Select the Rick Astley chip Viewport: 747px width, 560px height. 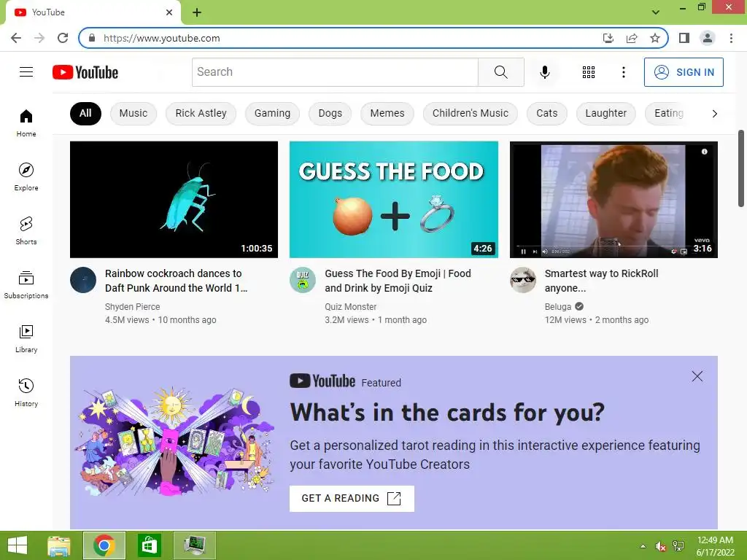pos(201,113)
